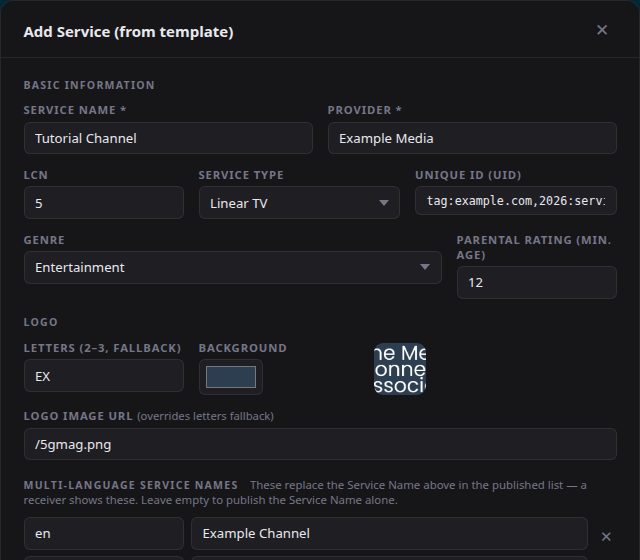Click the Service Name field with Tutorial Channel

pos(168,138)
